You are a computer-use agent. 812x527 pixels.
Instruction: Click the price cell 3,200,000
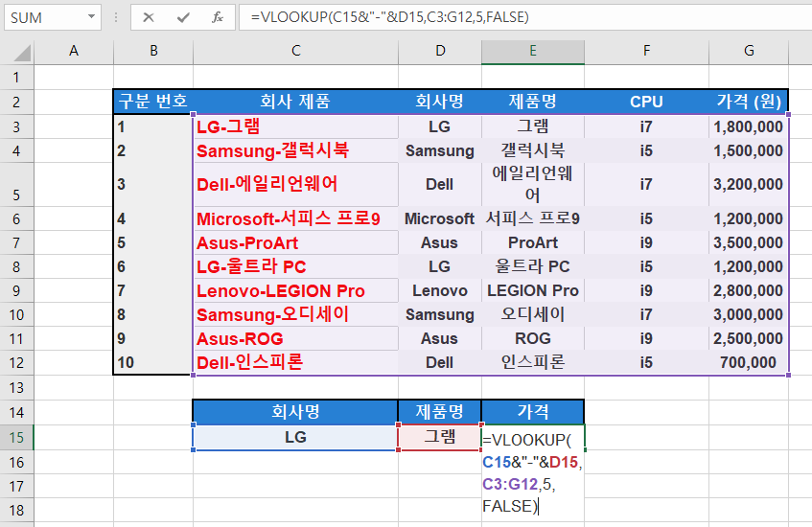[749, 184]
